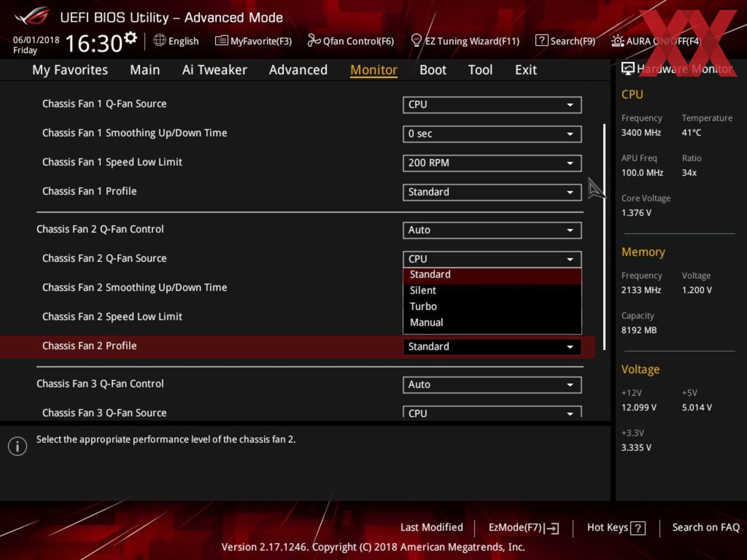The height and width of the screenshot is (560, 747).
Task: Click the Qfan Control fan icon
Action: click(x=314, y=40)
